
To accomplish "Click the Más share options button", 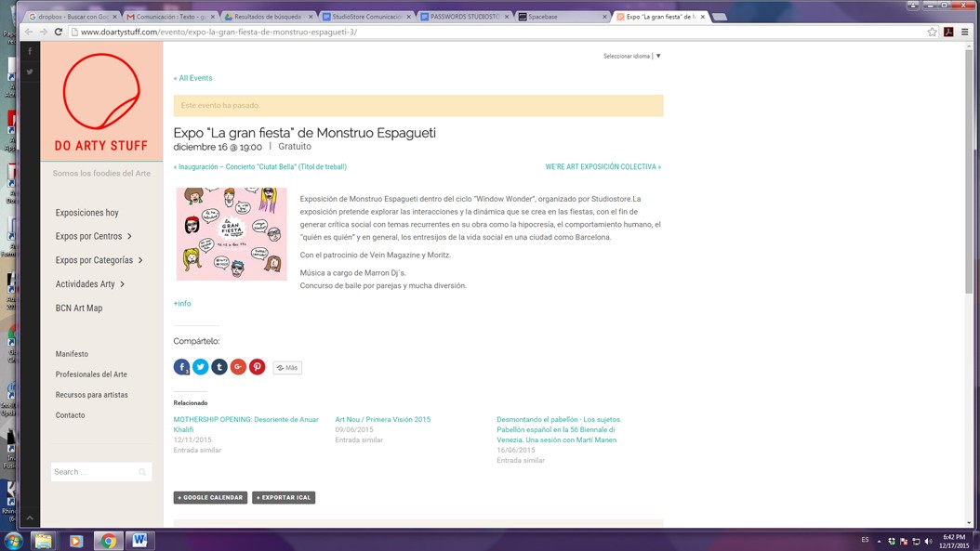I will pyautogui.click(x=287, y=367).
